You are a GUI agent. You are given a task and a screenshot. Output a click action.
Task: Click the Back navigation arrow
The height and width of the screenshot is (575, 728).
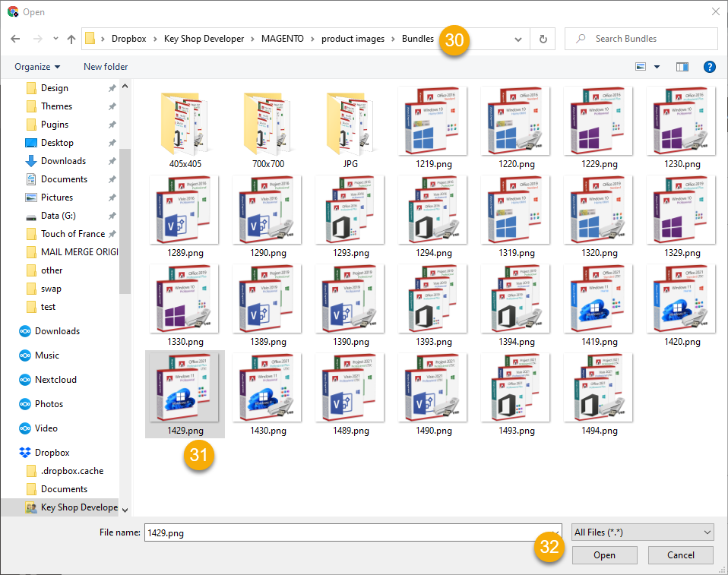coord(15,39)
